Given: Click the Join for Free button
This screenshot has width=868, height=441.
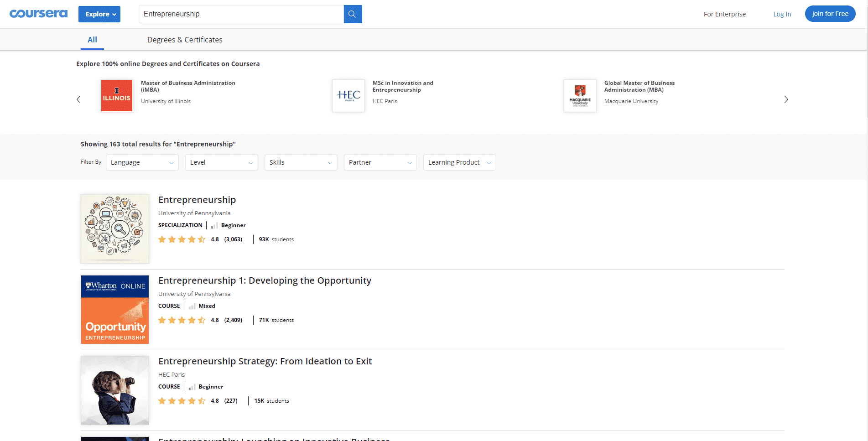Looking at the screenshot, I should (x=830, y=14).
